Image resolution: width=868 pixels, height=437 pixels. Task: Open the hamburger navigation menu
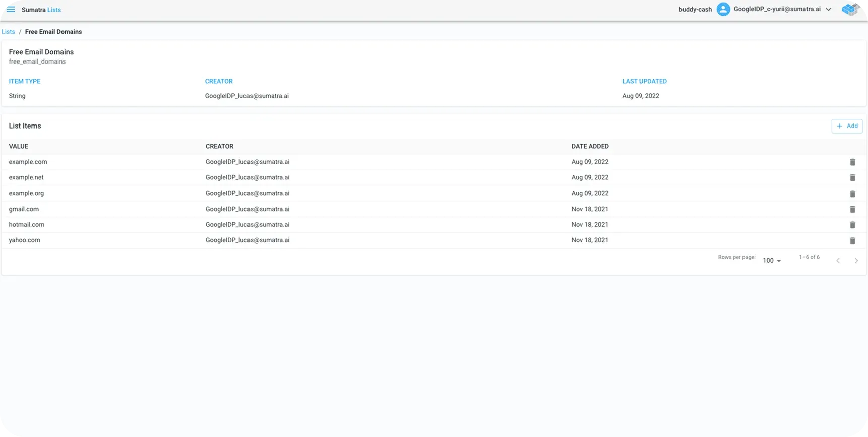[11, 10]
